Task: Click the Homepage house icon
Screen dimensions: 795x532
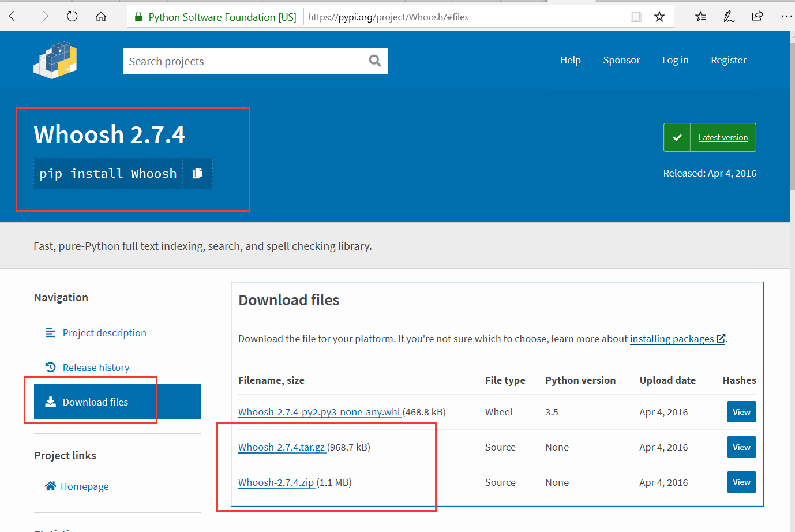Action: pyautogui.click(x=50, y=486)
